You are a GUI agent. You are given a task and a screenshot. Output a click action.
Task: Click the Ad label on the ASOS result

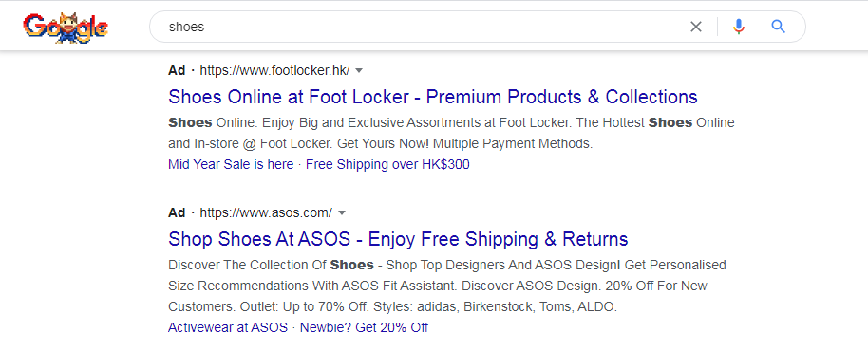[177, 212]
